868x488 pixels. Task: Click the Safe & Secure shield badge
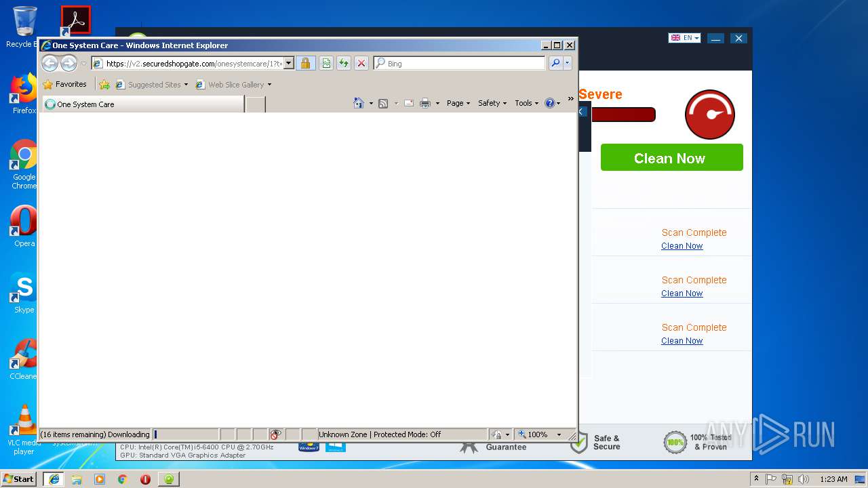[x=595, y=443]
